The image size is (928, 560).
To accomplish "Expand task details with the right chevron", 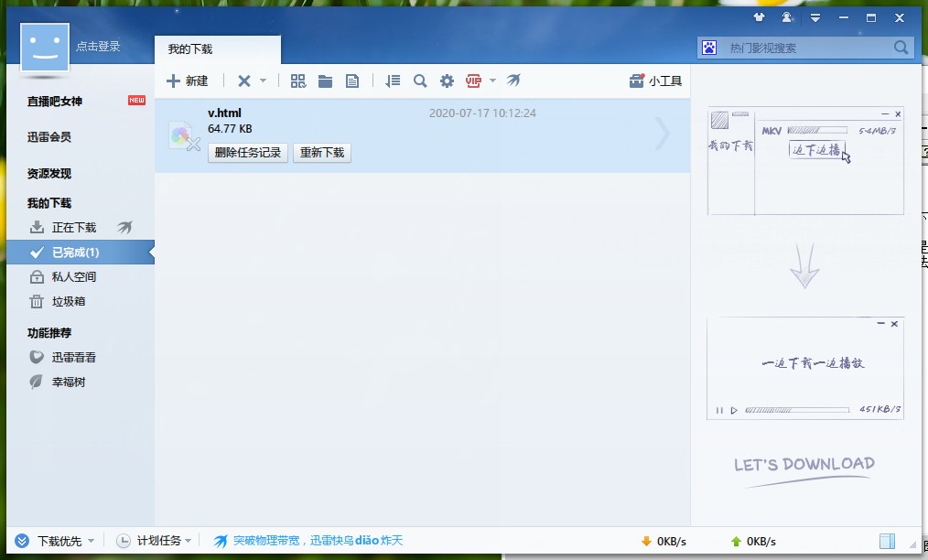I will point(663,134).
